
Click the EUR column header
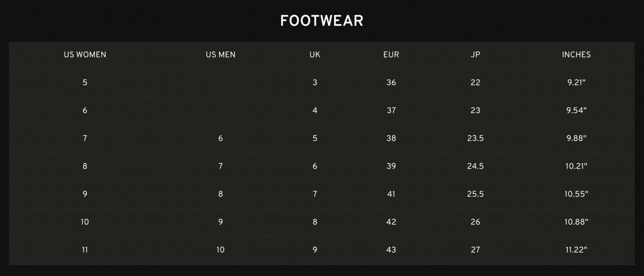[x=391, y=55]
